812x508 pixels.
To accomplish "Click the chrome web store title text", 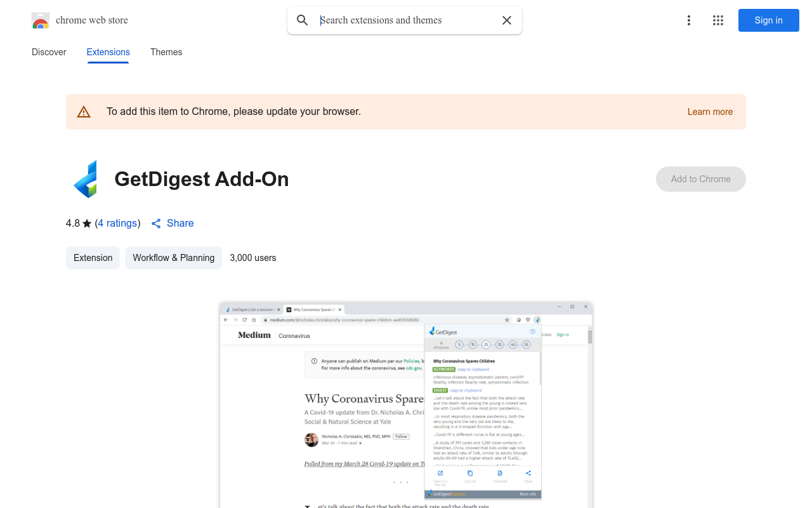I will point(92,20).
